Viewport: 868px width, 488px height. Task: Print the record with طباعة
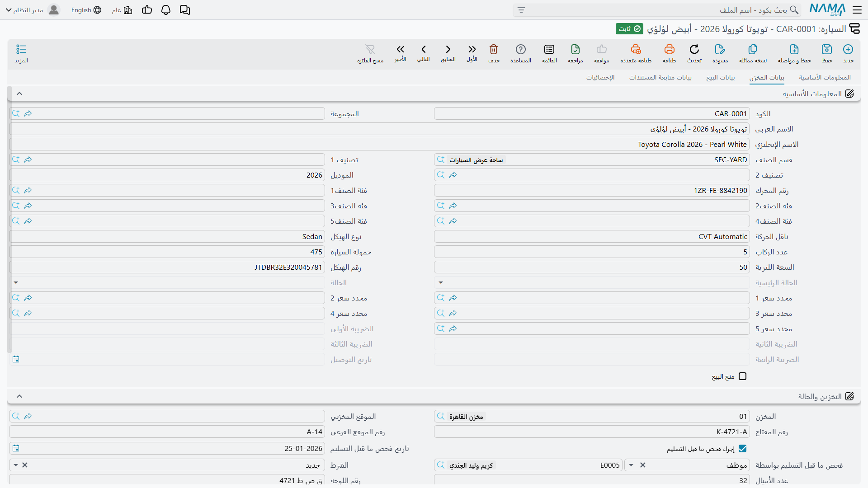[x=669, y=53]
